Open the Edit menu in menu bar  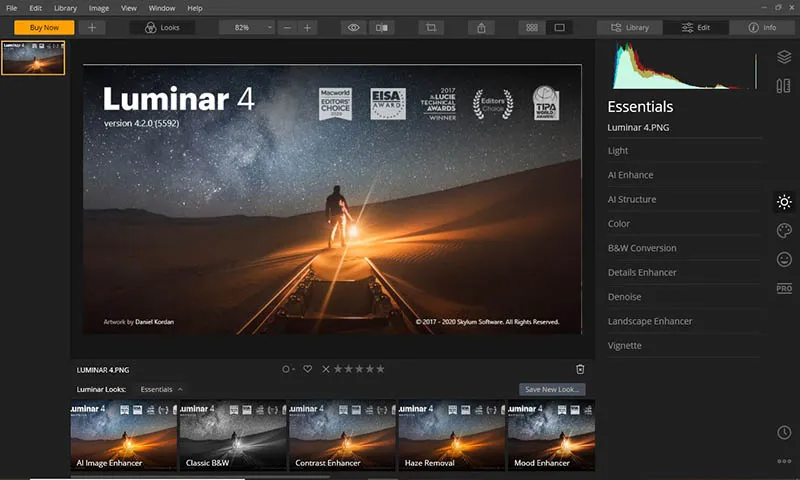[35, 8]
